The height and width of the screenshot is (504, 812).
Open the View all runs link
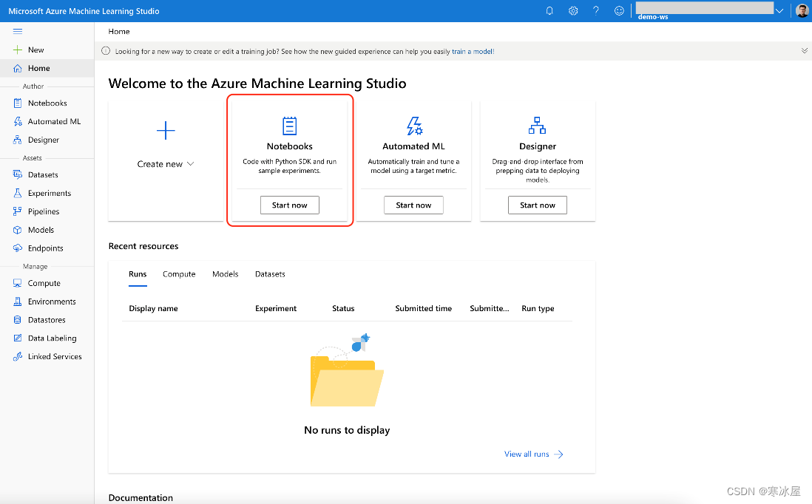[x=527, y=454]
